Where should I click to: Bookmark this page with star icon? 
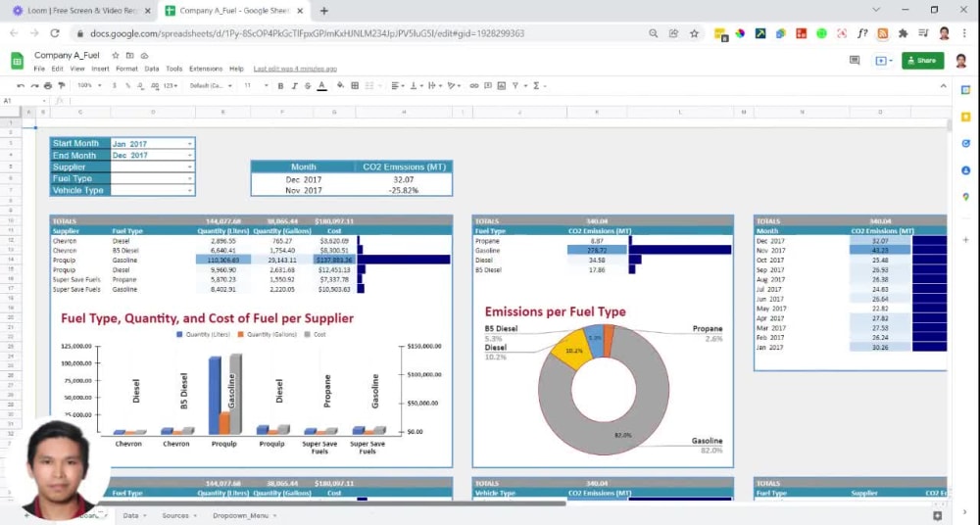[x=694, y=33]
